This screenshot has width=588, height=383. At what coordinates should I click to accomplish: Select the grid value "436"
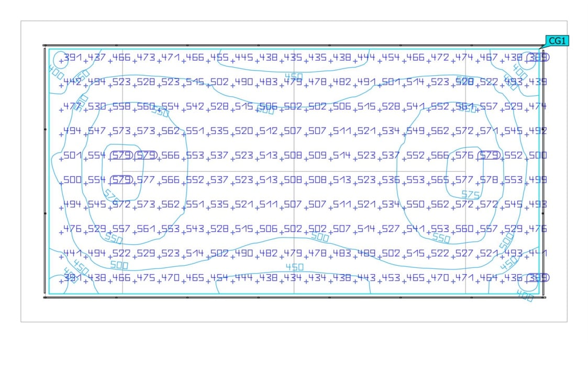tap(513, 278)
